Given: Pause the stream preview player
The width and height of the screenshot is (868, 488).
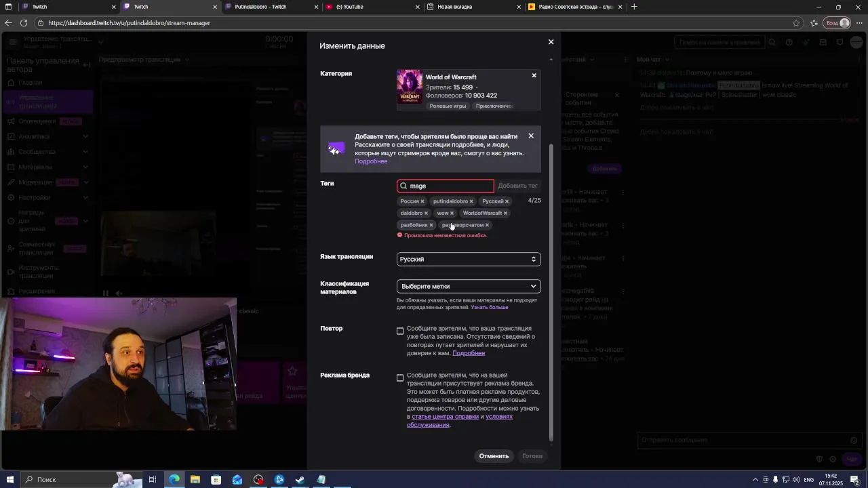Looking at the screenshot, I should tap(106, 293).
